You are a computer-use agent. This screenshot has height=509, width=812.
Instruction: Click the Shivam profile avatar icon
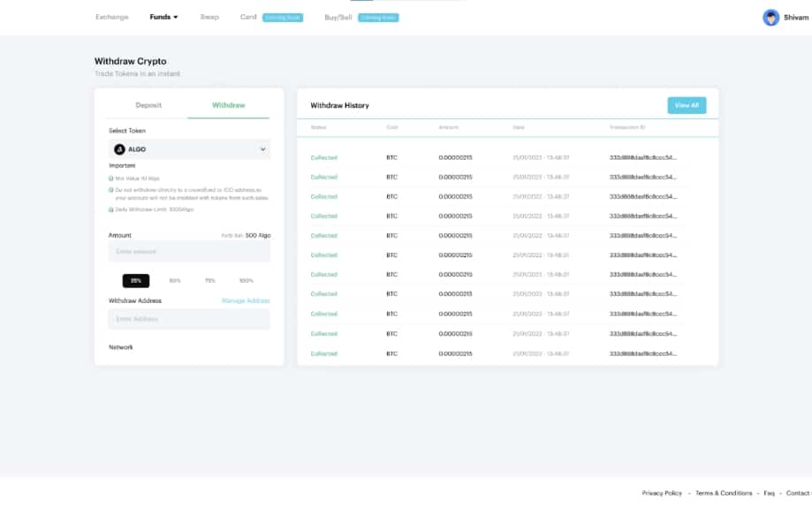pos(771,18)
